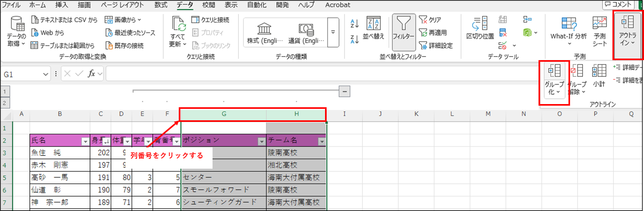Image resolution: width=644 pixels, height=211 pixels.
Task: Click the fx insert function icon
Action: coord(91,74)
